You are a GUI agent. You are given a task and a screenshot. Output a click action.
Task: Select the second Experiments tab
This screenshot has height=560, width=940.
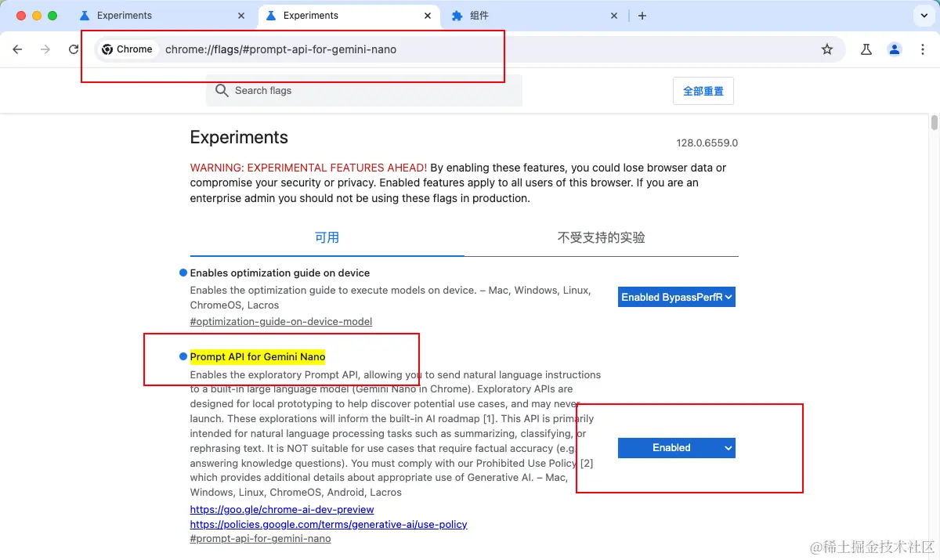[348, 16]
